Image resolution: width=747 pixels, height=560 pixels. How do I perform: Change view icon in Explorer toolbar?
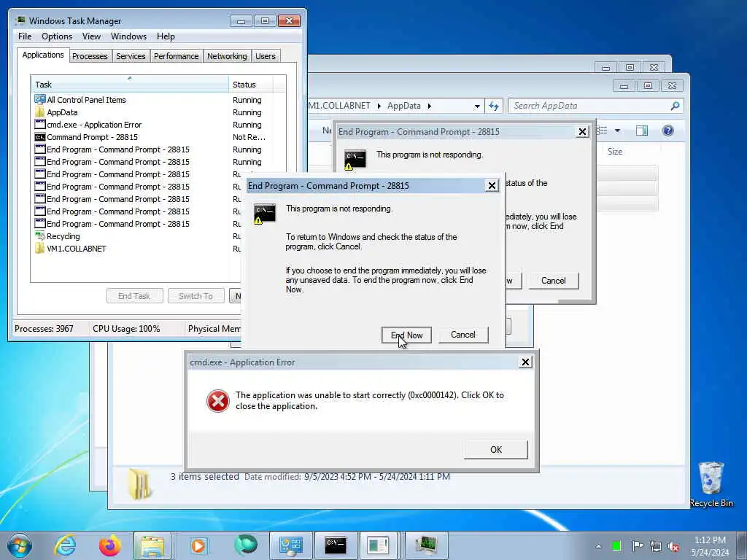603,131
